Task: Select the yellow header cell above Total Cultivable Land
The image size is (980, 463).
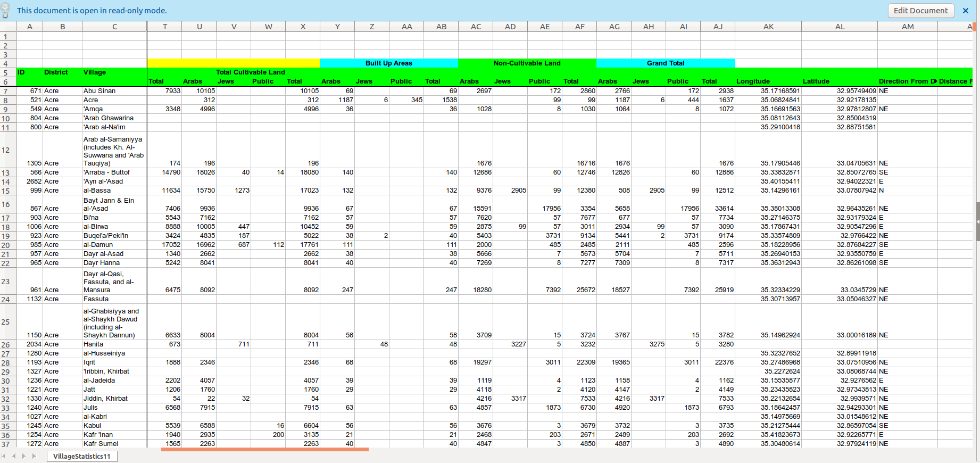Action: (x=234, y=63)
